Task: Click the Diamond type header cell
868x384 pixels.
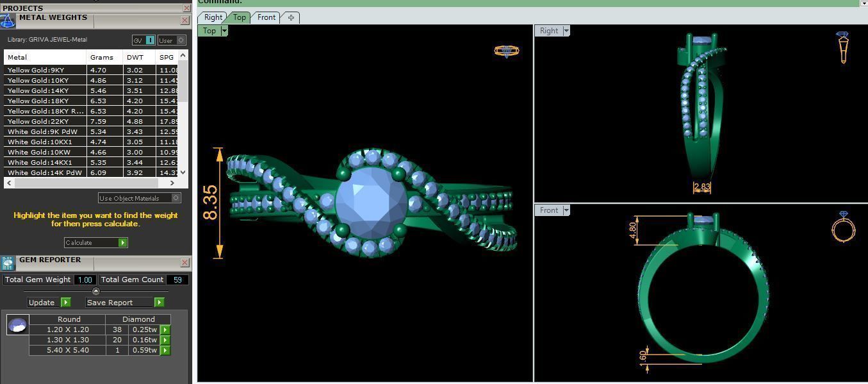Action: click(x=139, y=319)
